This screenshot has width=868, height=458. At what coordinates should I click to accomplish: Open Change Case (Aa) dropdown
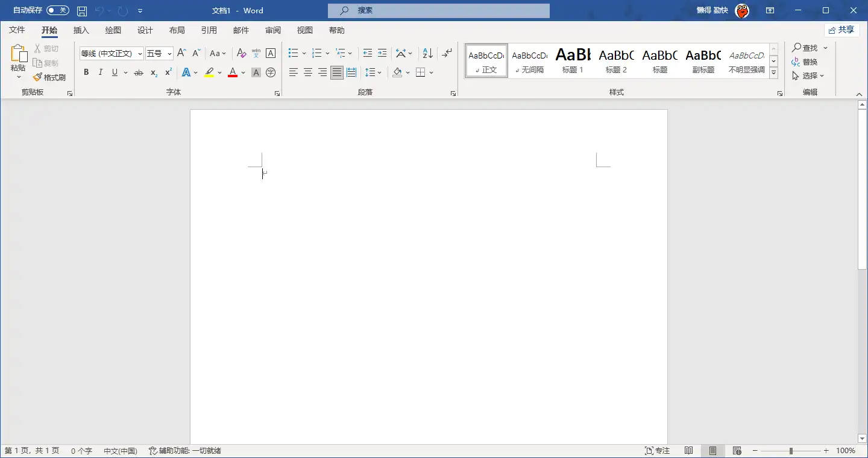[218, 53]
